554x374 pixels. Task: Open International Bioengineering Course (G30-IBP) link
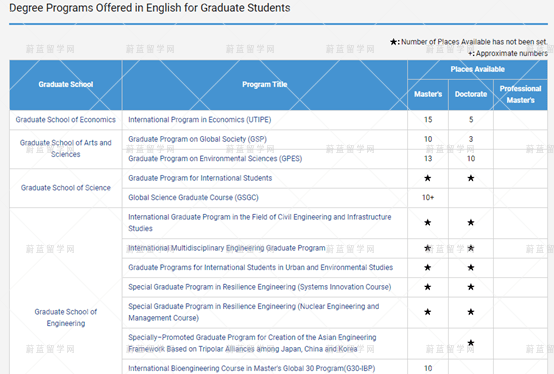[252, 368]
